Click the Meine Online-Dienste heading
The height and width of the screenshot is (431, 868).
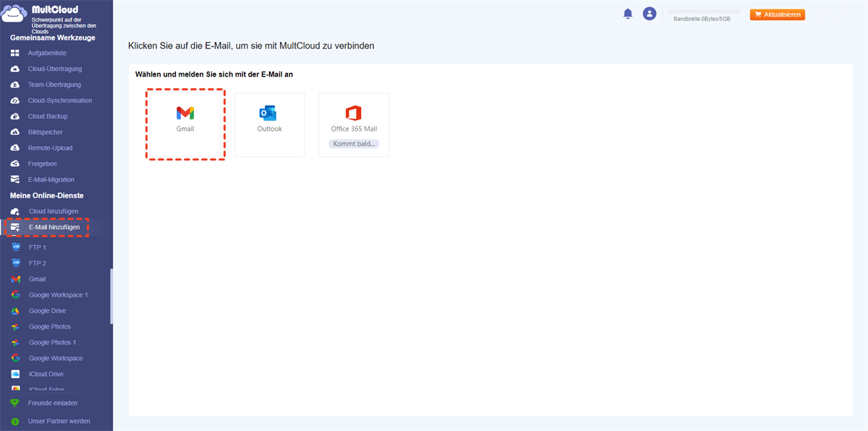(x=47, y=196)
